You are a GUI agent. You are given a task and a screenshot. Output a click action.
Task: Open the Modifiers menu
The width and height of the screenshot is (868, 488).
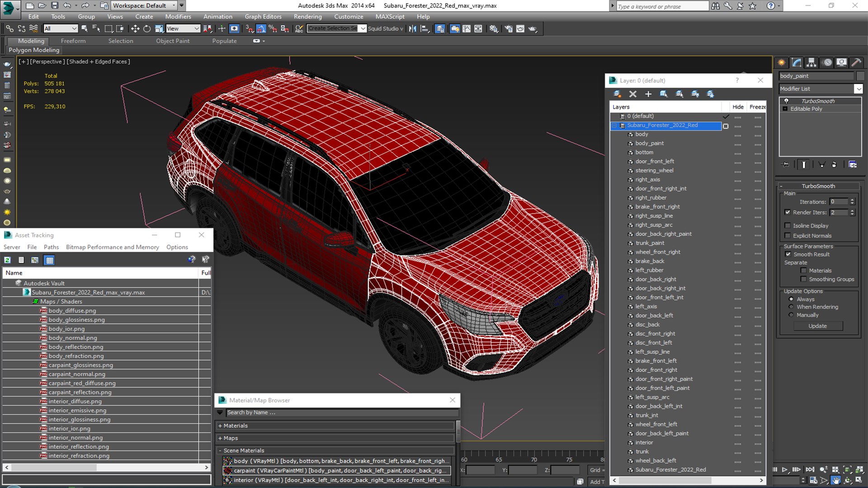178,17
